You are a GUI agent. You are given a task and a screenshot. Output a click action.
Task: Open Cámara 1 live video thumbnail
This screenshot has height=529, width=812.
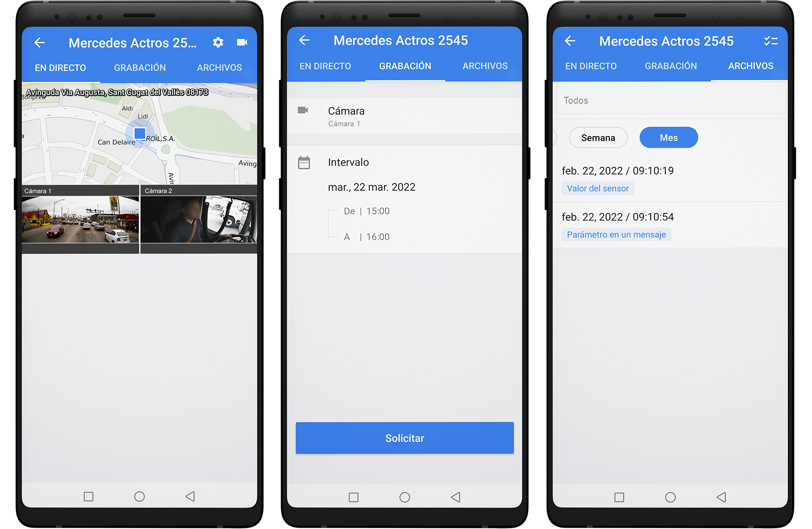80,220
